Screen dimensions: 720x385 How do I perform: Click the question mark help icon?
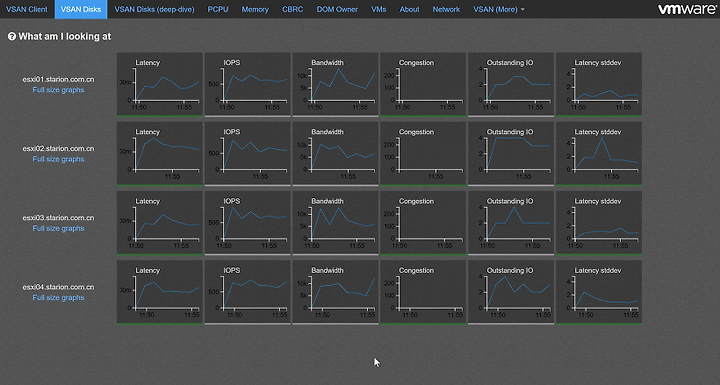pos(12,36)
